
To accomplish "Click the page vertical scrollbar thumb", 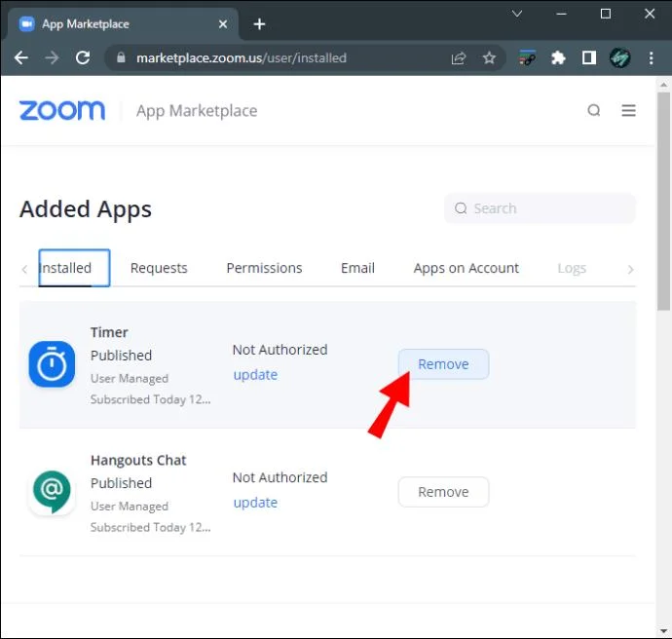I will (664, 202).
